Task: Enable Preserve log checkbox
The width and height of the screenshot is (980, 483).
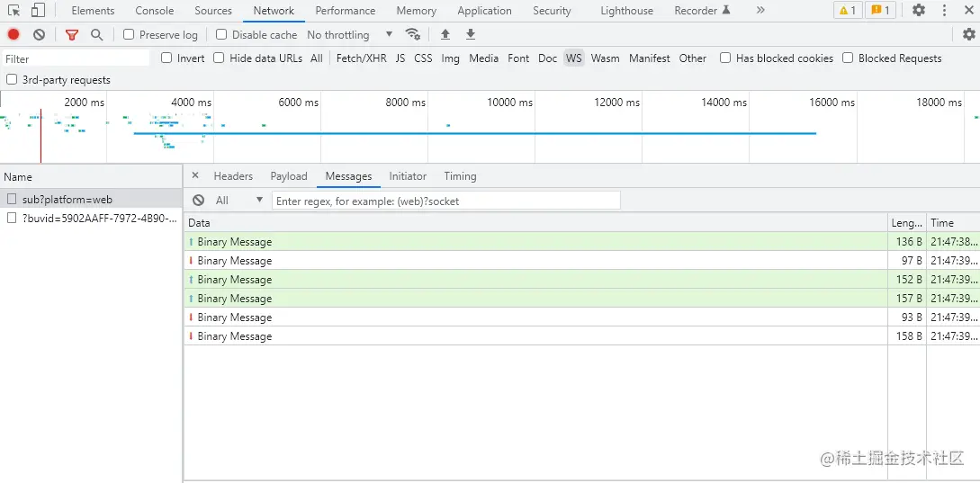Action: tap(129, 34)
